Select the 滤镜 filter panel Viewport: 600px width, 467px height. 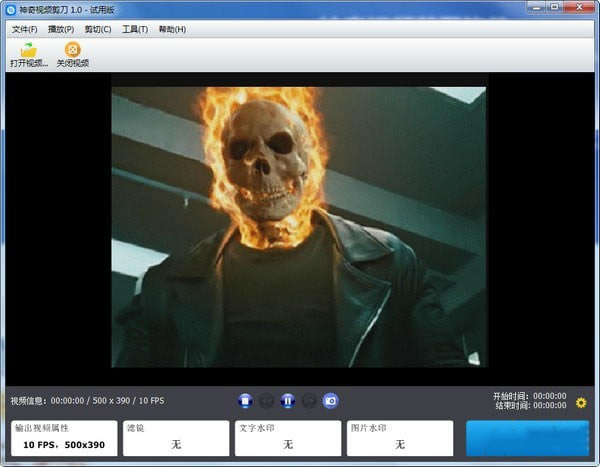[x=175, y=438]
